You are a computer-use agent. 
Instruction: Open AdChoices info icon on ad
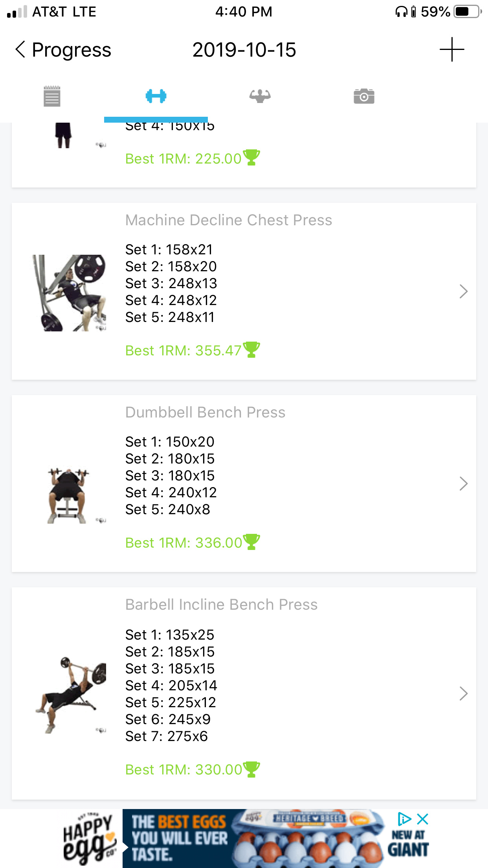tap(404, 819)
